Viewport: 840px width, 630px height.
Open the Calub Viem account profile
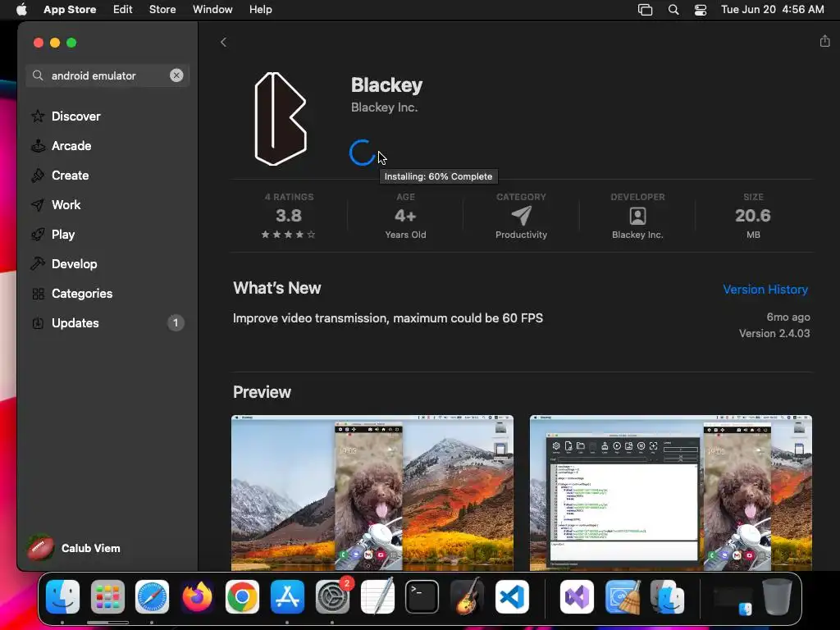point(75,548)
